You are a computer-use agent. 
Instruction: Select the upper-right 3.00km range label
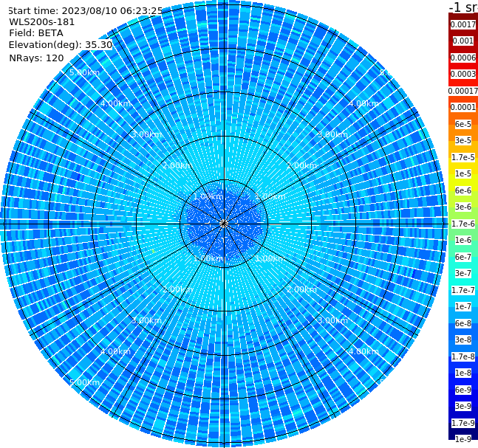tap(333, 134)
